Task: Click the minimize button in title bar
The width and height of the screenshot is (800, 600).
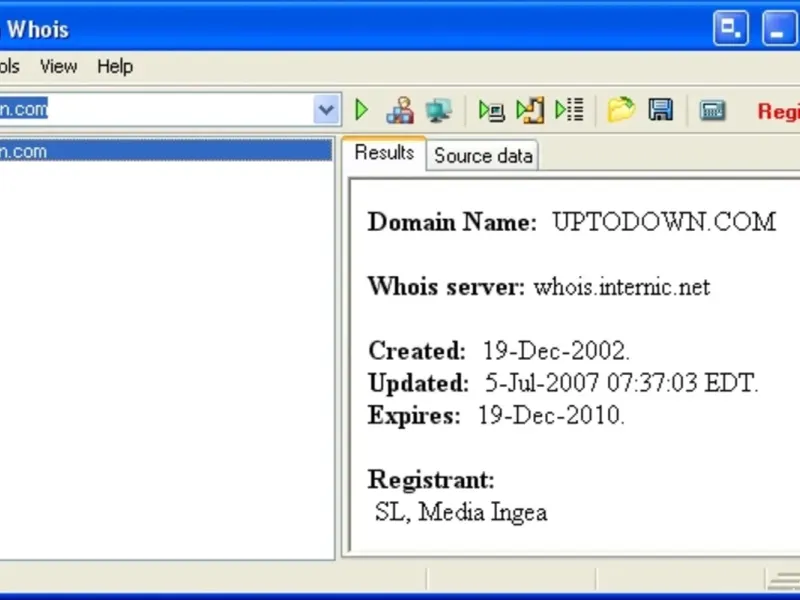Action: coord(779,28)
